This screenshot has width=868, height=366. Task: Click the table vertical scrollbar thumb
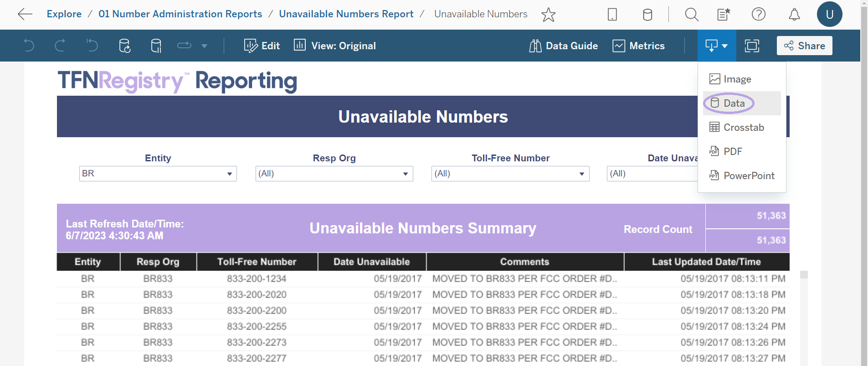804,274
